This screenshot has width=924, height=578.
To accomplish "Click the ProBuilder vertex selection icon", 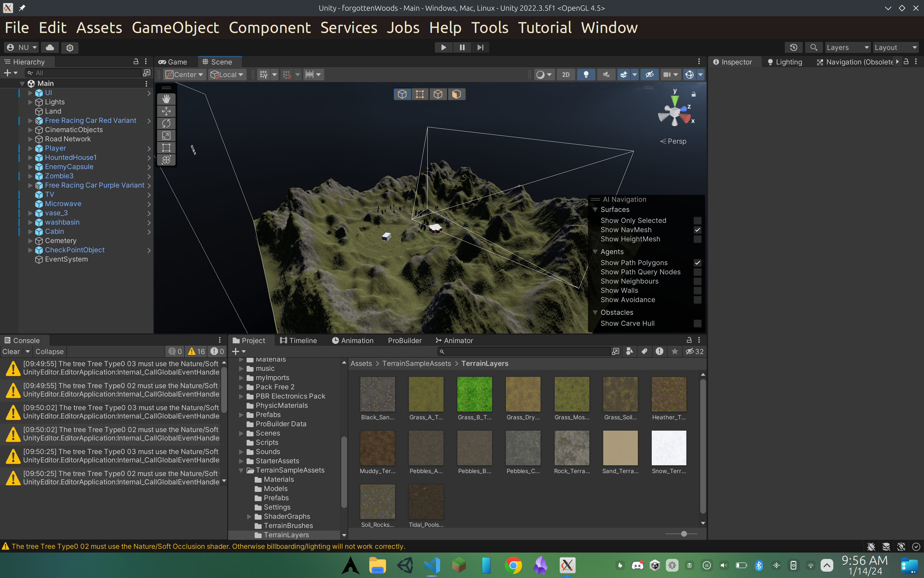I will [420, 94].
